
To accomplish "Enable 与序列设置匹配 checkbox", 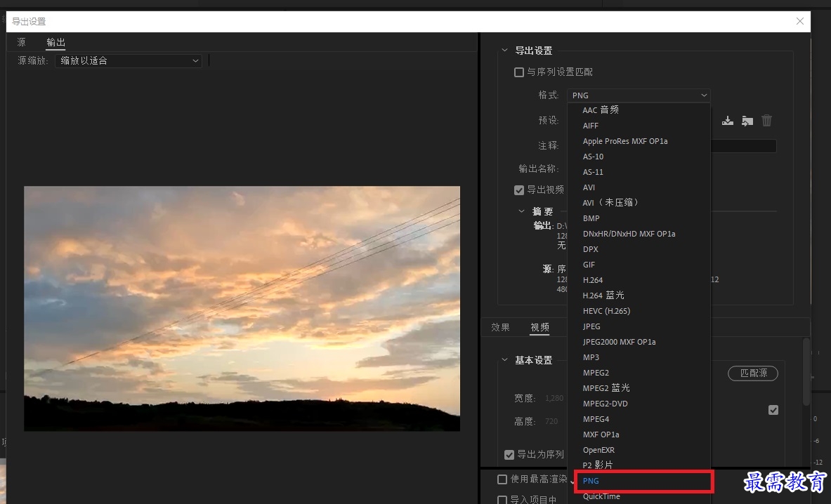I will pos(519,72).
